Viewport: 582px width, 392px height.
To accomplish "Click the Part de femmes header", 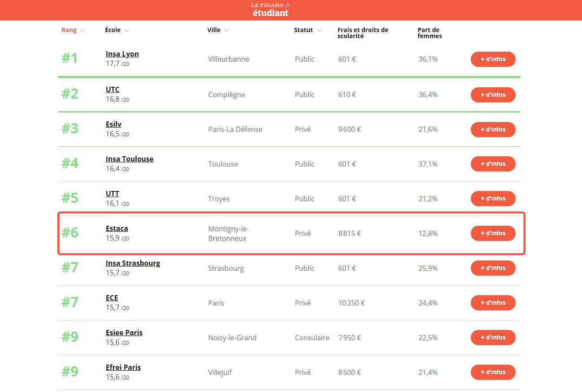I will (430, 33).
